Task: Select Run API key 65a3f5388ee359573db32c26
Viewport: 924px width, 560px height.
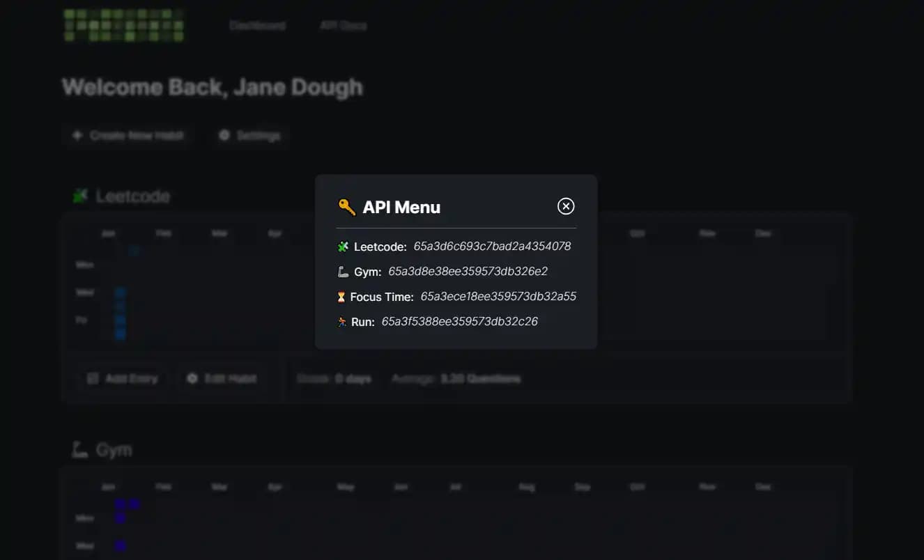Action: coord(460,322)
